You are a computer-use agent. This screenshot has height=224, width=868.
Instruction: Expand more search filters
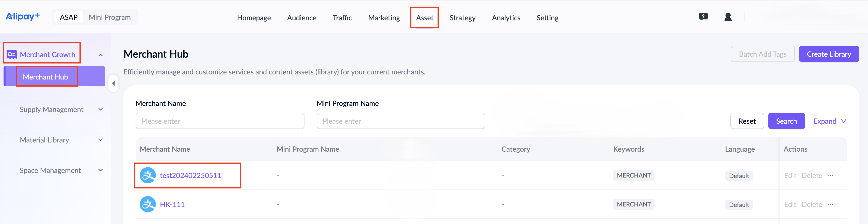[829, 121]
